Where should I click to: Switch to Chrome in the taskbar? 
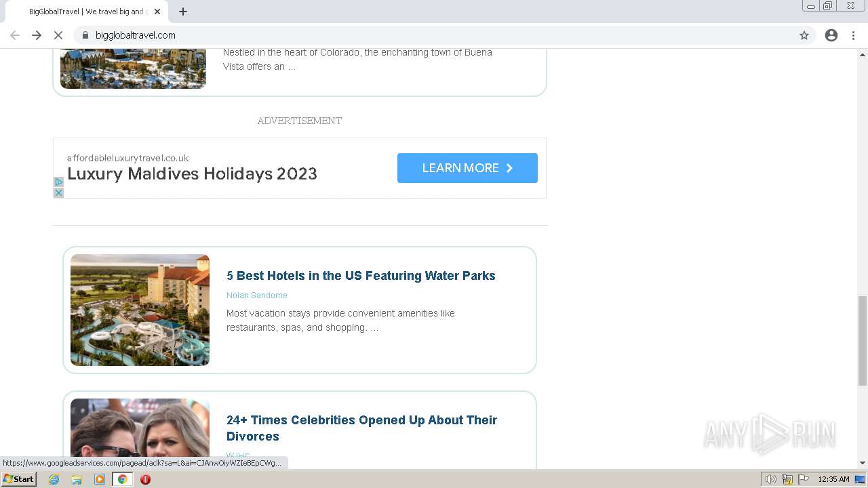click(x=122, y=479)
